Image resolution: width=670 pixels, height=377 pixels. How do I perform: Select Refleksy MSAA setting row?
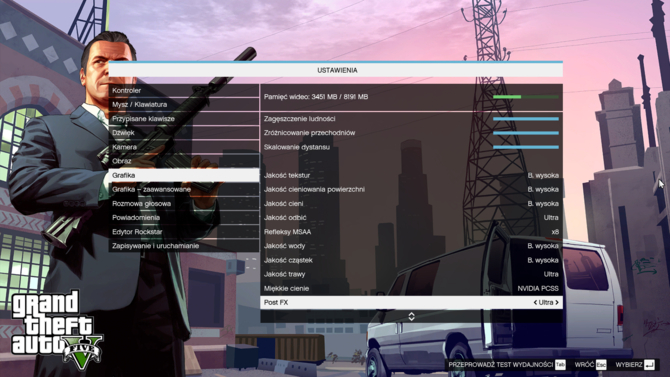(x=411, y=232)
